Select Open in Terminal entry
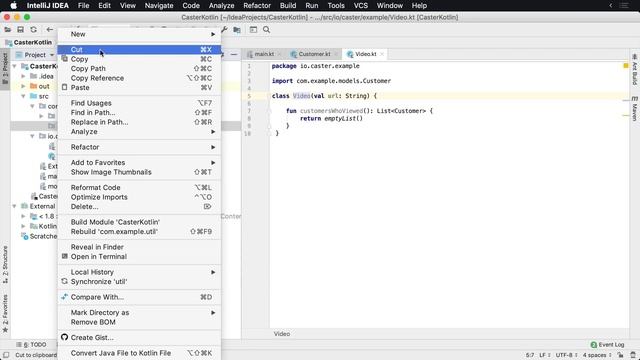Screen dimensions: 640x360 coord(139,257)
